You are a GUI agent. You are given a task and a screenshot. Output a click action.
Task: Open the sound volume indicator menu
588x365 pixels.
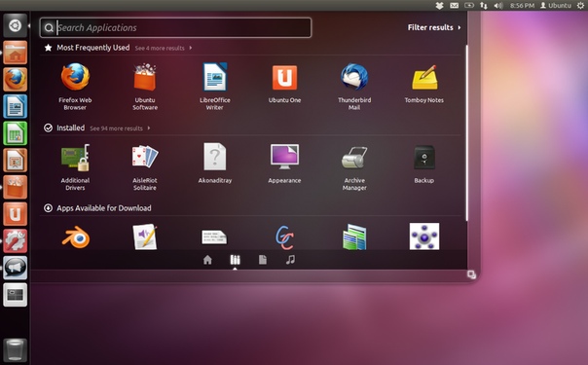pos(498,5)
